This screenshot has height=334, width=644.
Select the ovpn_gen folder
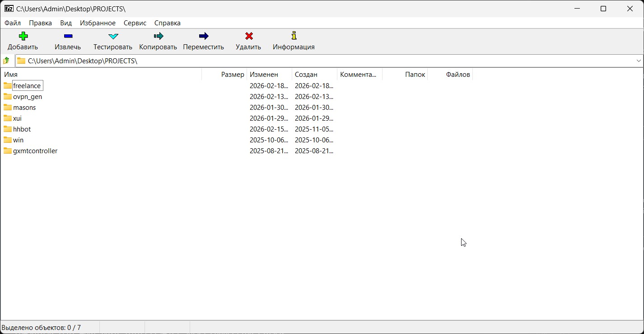point(28,96)
